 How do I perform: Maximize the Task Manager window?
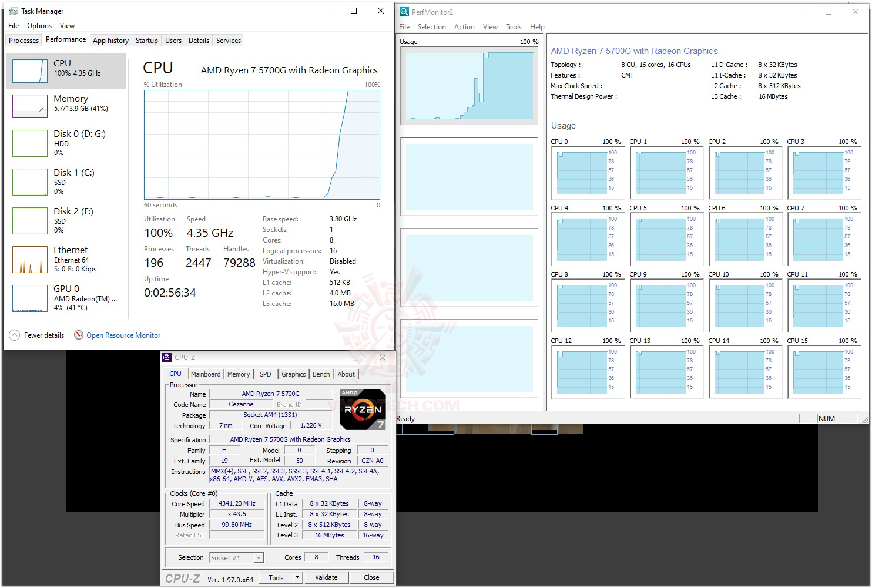(354, 11)
